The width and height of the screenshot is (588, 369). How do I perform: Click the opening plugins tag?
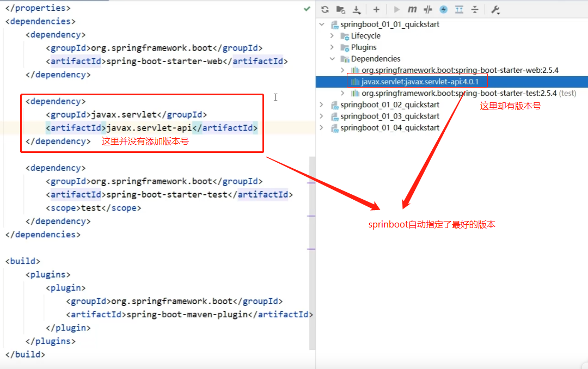click(48, 274)
